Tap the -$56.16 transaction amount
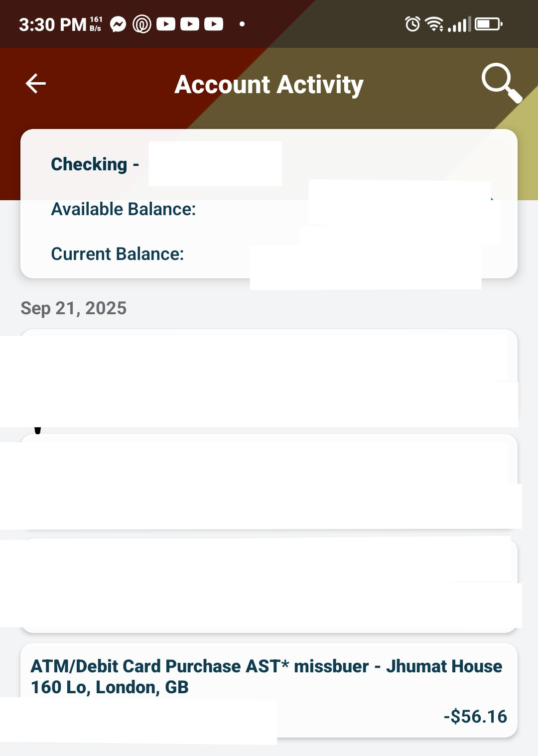Image resolution: width=538 pixels, height=756 pixels. [475, 716]
